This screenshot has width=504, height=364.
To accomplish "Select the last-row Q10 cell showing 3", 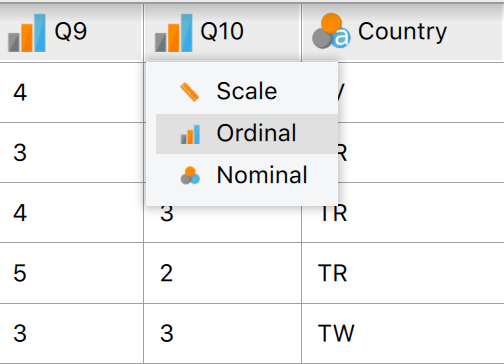I will [x=222, y=333].
